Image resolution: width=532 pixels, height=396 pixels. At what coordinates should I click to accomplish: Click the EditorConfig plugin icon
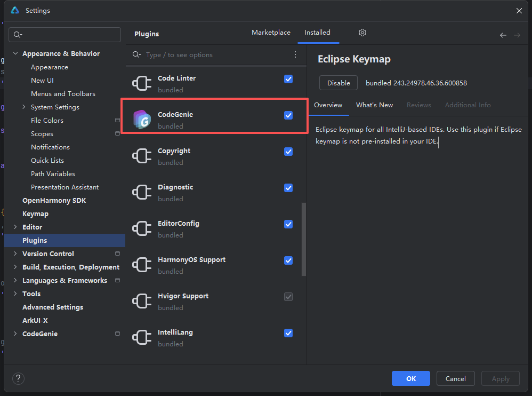142,228
